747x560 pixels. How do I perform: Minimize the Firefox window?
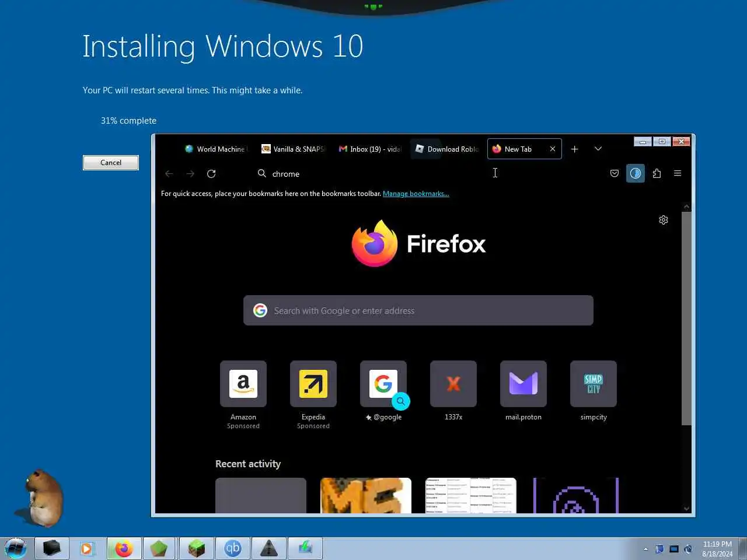643,141
